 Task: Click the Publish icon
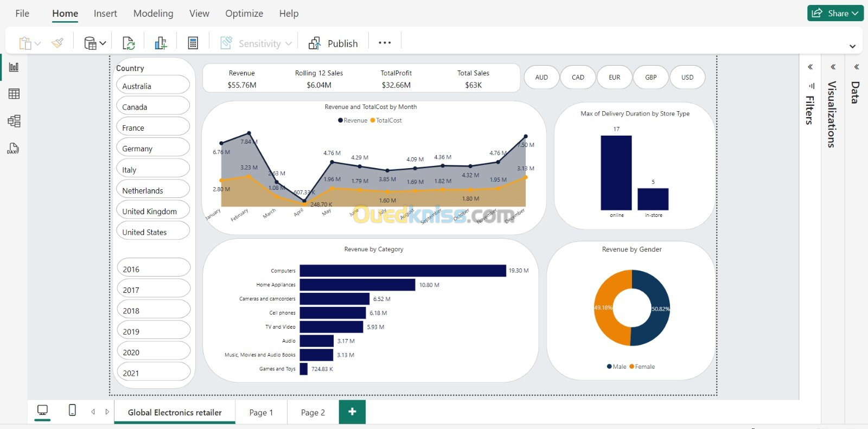click(315, 43)
